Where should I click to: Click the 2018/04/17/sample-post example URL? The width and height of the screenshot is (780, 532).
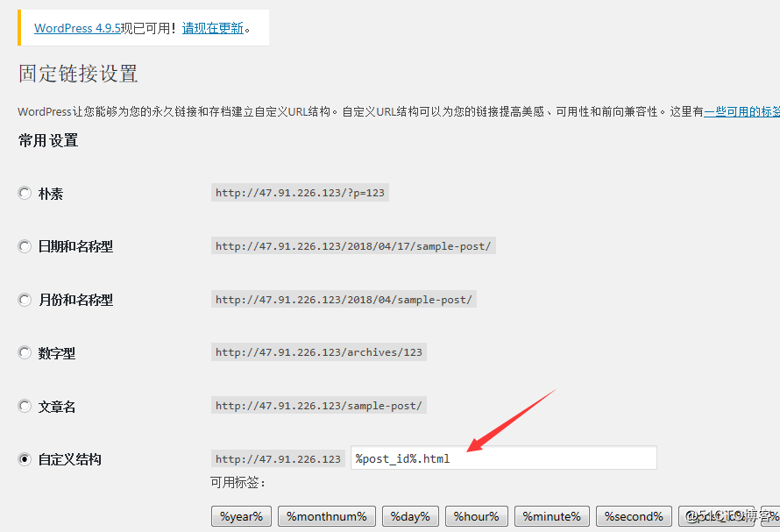[353, 246]
